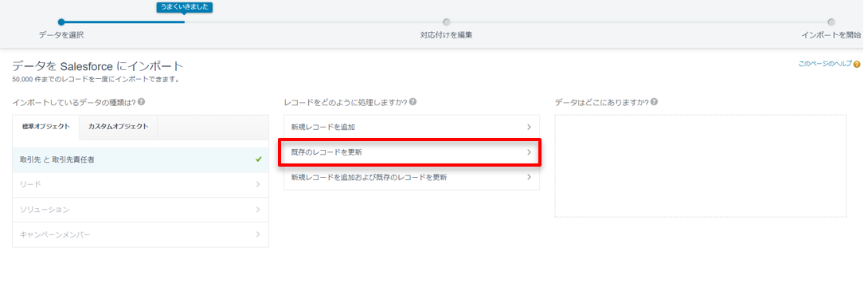Click help icon next to レコードをどのように処理しますか
Viewport: 868px width, 291px height.
413,102
